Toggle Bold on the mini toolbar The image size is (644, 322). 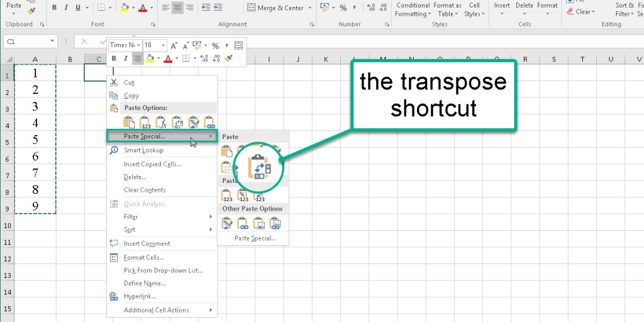(114, 58)
